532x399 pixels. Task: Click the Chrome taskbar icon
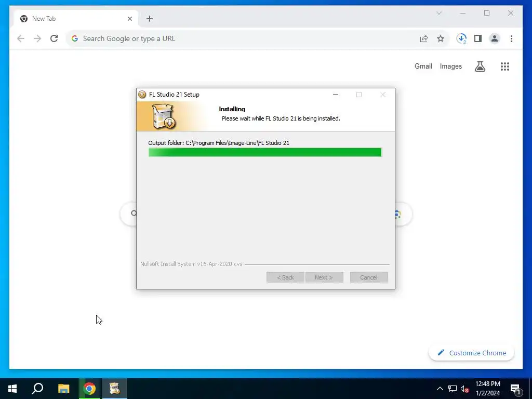tap(89, 389)
